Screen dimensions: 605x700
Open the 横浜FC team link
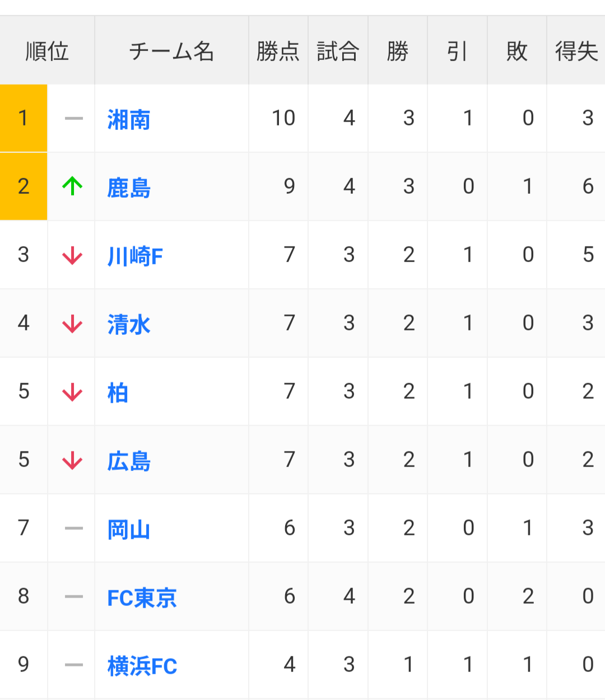(142, 666)
